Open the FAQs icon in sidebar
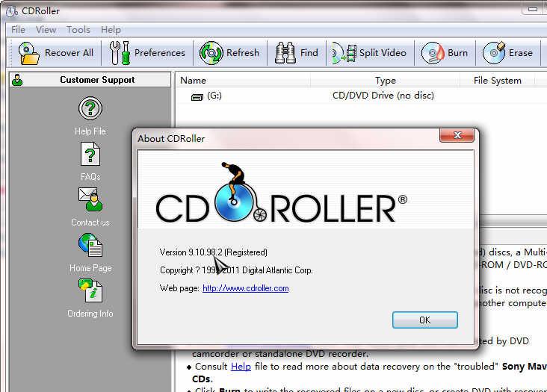Viewport: 547px width, 392px height. 90,154
